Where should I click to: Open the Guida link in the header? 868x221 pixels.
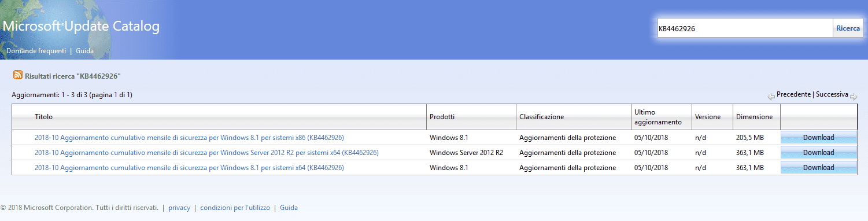point(84,51)
